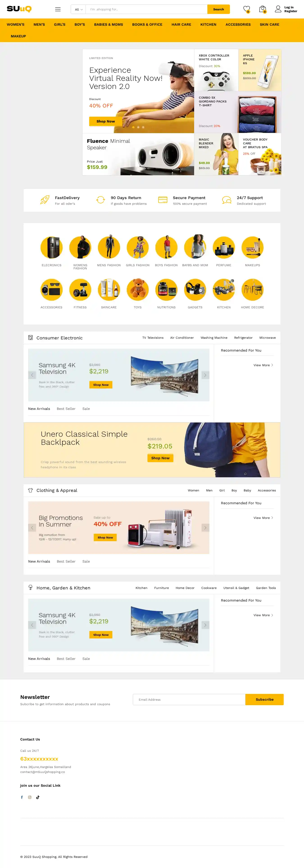Viewport: 304px width, 868px height.
Task: Focus the newsletter Email Address field
Action: click(x=189, y=700)
